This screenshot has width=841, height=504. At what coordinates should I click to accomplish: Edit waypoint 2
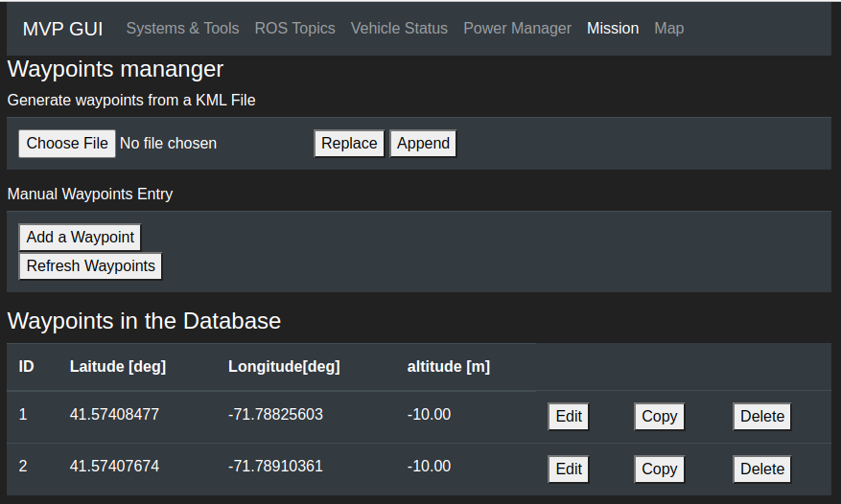(569, 470)
